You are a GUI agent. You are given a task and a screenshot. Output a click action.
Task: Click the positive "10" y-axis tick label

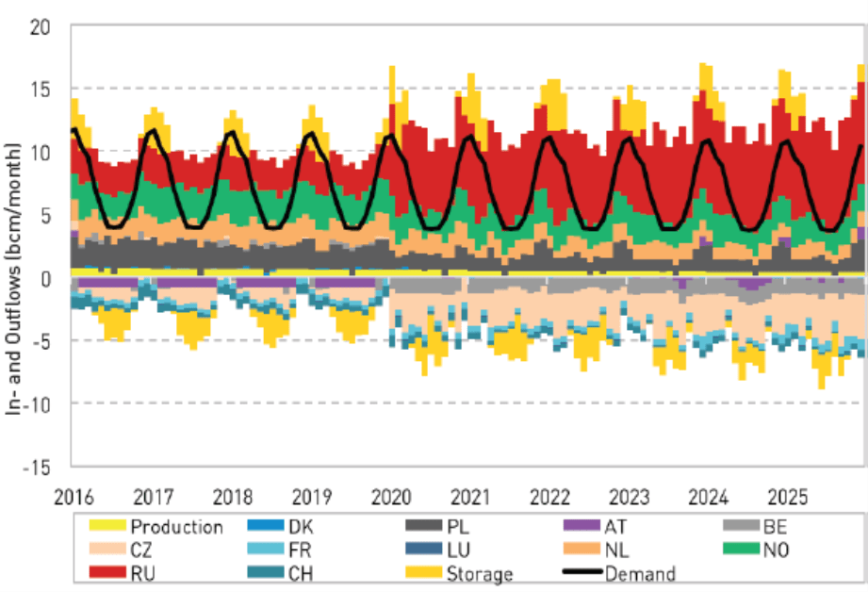[40, 153]
